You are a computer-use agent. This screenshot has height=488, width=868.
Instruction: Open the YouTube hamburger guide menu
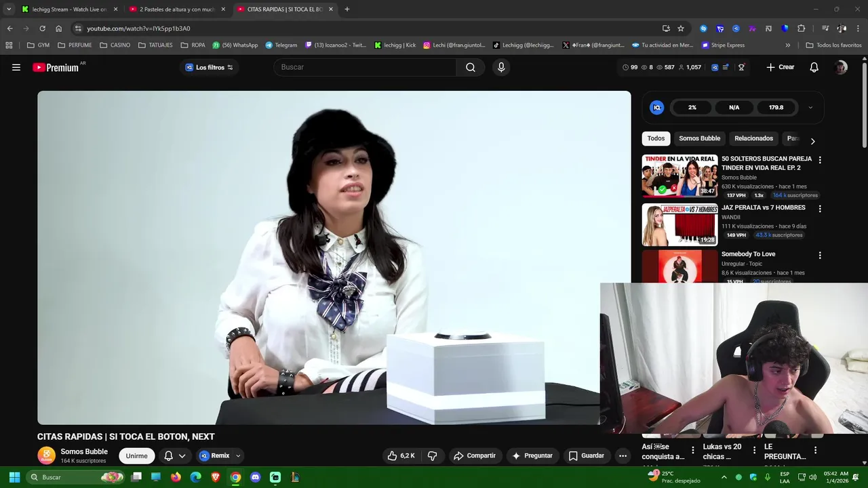pyautogui.click(x=16, y=67)
